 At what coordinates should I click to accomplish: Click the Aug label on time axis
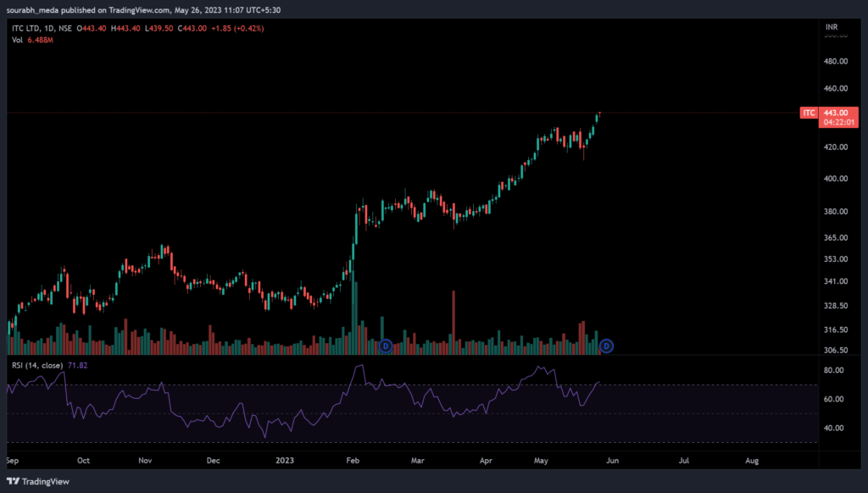752,460
